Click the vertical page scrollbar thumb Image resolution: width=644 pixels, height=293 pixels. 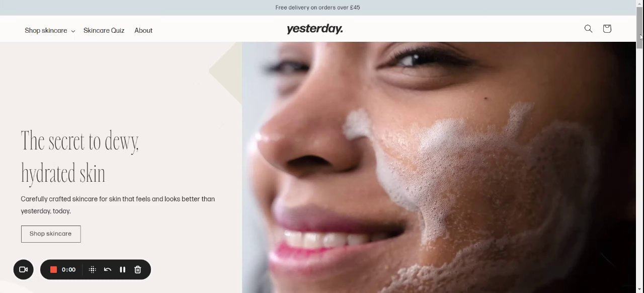(x=639, y=28)
